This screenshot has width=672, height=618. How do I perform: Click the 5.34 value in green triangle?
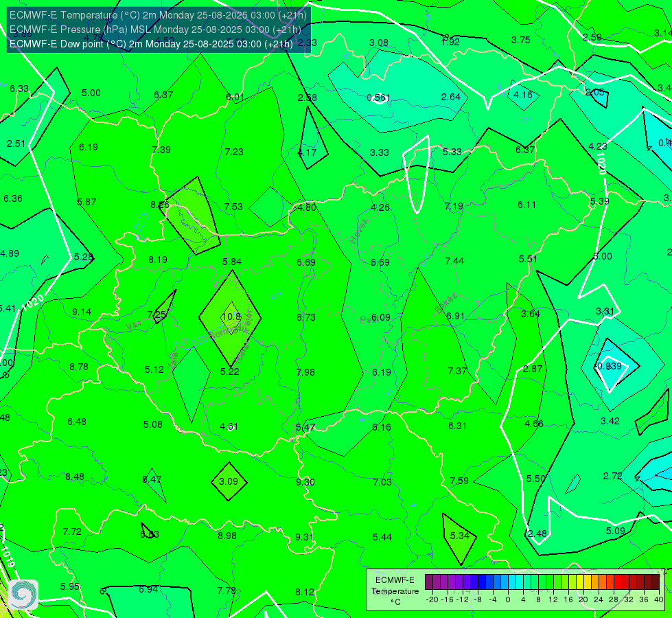point(460,535)
